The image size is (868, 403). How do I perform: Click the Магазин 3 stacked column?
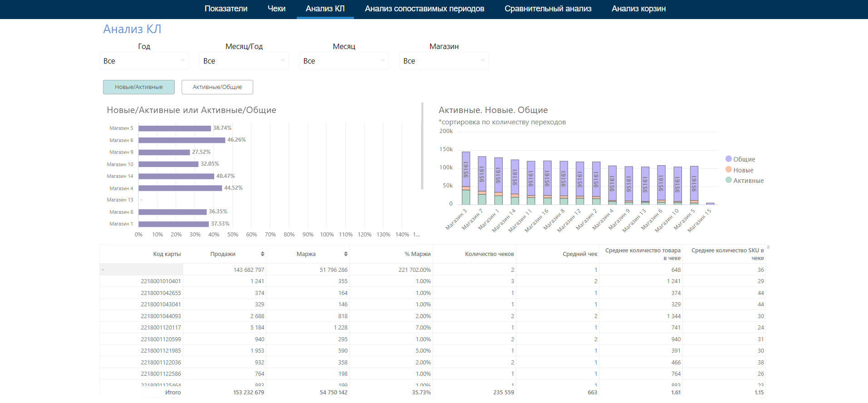coord(466,178)
